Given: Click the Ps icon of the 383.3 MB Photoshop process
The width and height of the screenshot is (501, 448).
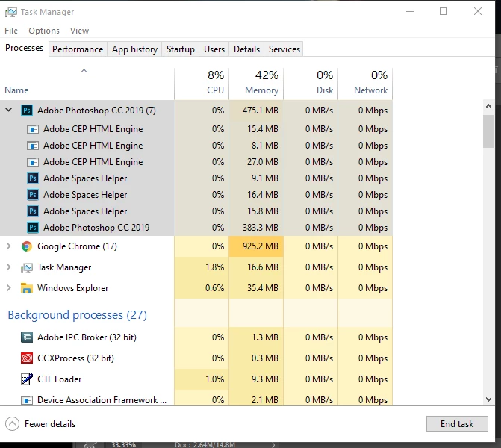Looking at the screenshot, I should coord(33,228).
